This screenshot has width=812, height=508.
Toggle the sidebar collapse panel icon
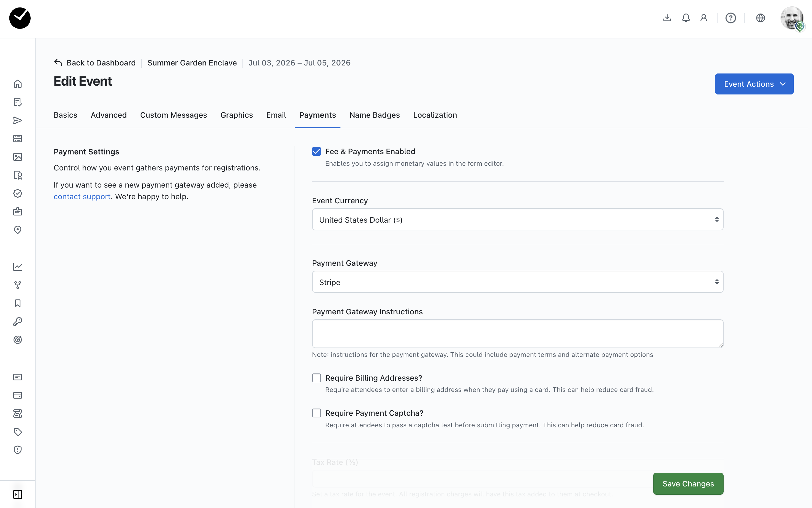point(17,494)
